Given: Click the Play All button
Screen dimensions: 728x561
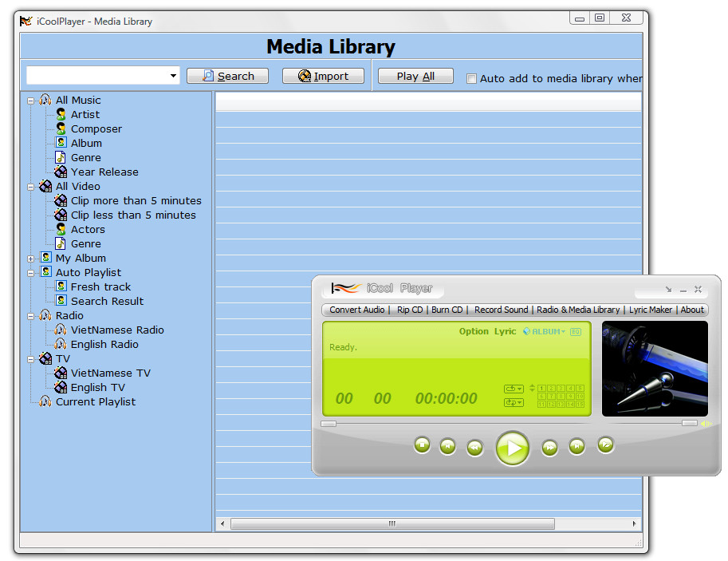Looking at the screenshot, I should point(415,76).
